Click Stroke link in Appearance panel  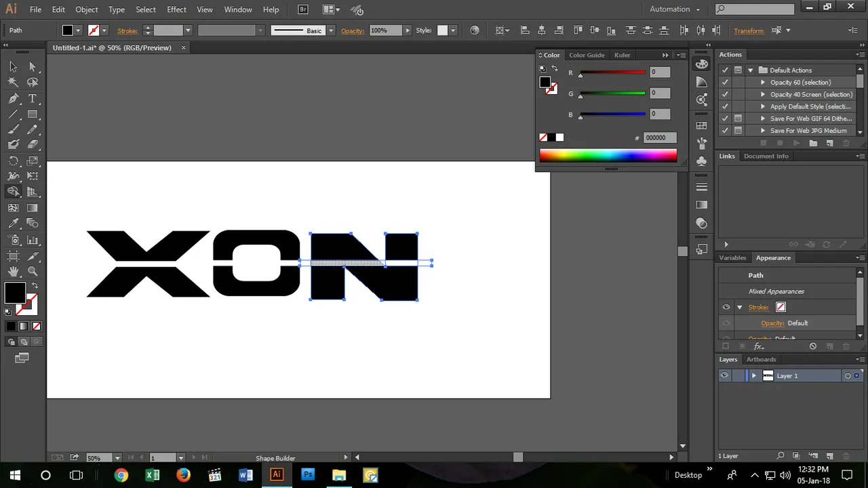tap(759, 307)
